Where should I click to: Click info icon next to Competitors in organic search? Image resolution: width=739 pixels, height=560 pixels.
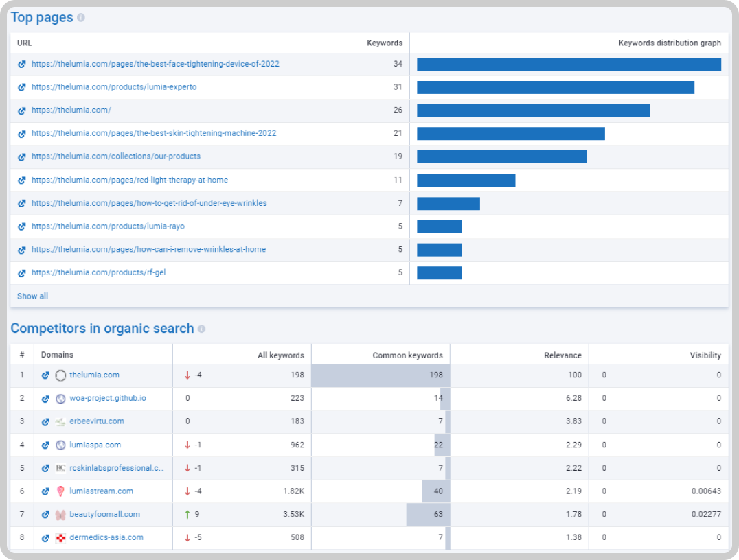click(x=202, y=329)
